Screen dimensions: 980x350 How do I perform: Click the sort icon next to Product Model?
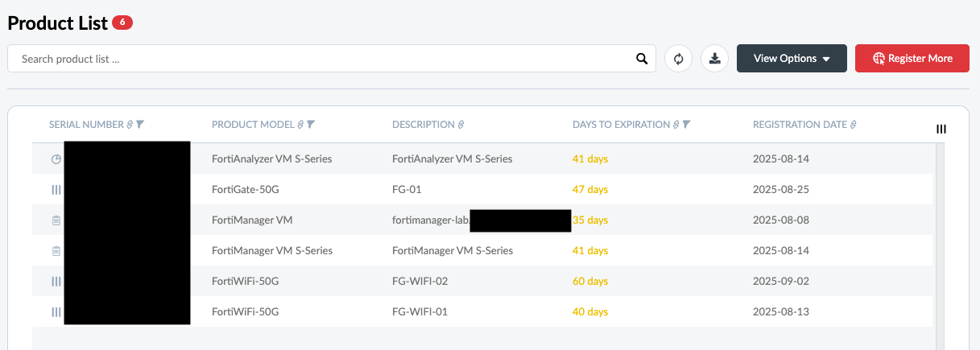click(300, 125)
